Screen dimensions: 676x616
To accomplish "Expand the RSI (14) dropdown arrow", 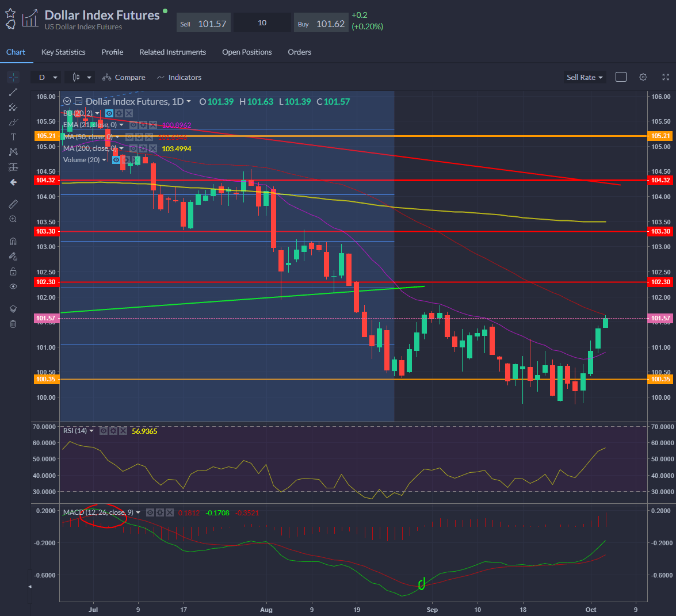I will point(91,431).
